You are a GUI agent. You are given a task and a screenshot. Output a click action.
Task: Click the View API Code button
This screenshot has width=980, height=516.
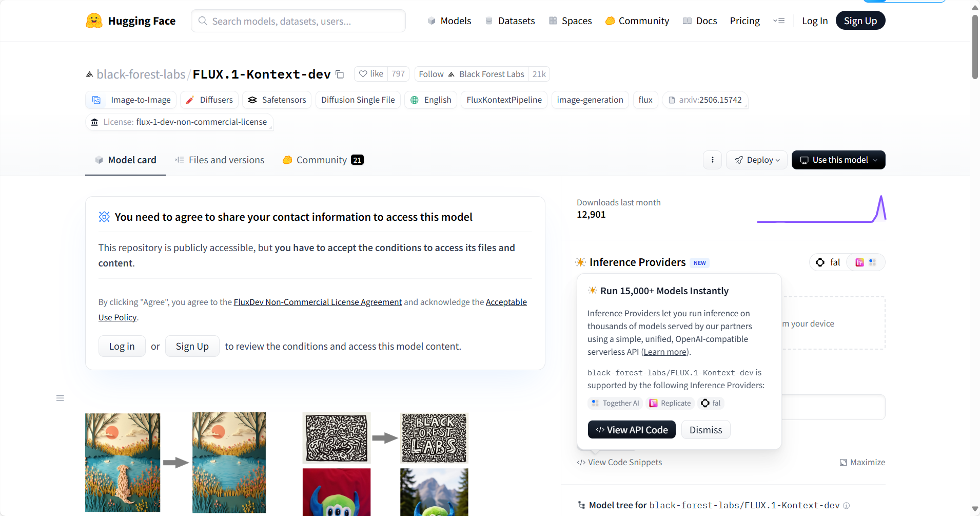click(632, 430)
